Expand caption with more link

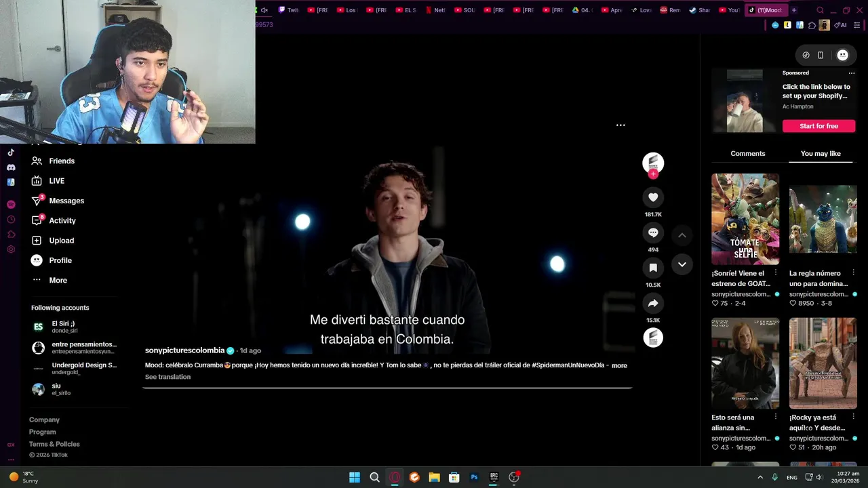click(x=619, y=365)
